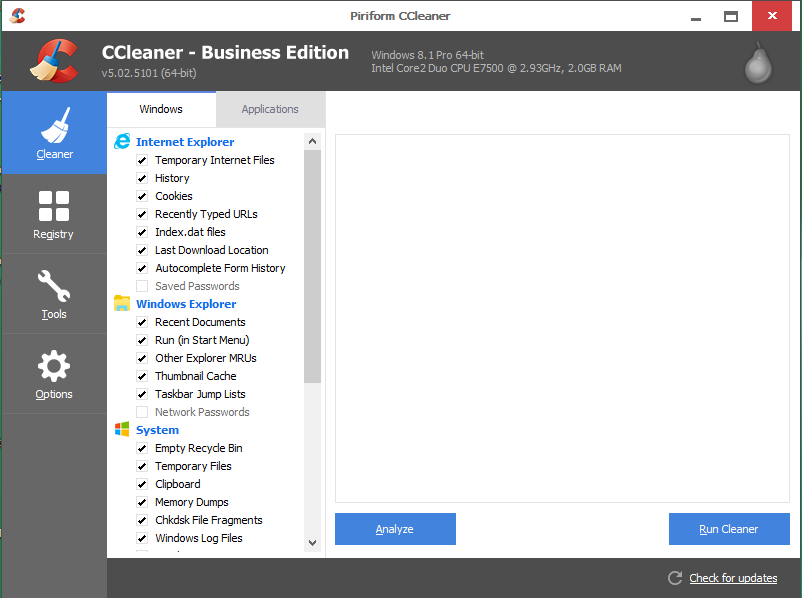Enable the Saved Passwords checkbox
802x598 pixels.
(142, 286)
